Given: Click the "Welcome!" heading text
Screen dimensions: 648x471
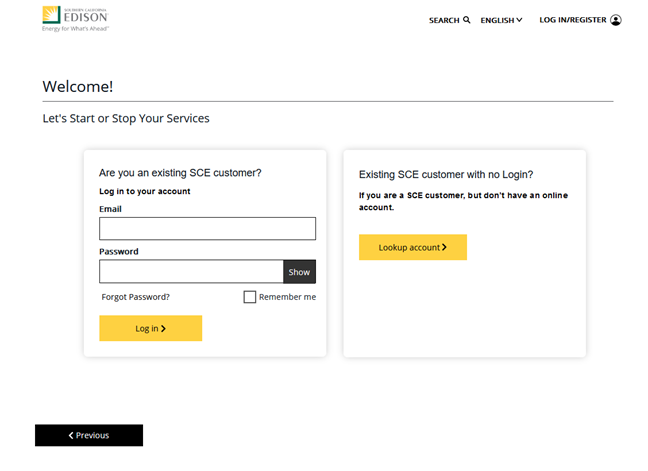Looking at the screenshot, I should 78,86.
